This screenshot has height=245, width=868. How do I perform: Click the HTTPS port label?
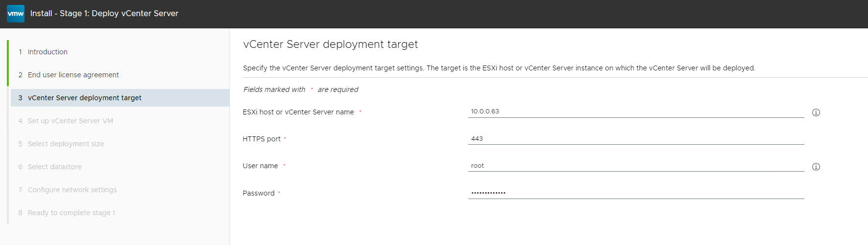pyautogui.click(x=261, y=139)
